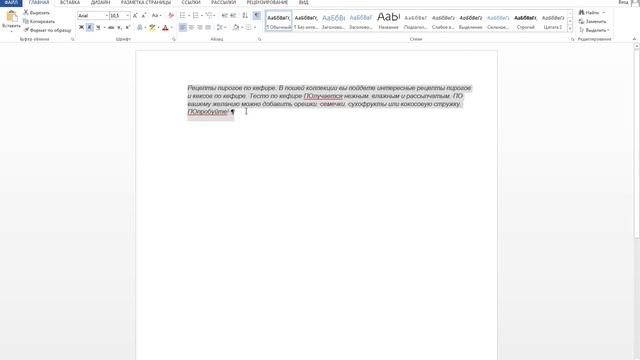Toggle the show paragraph marks button

pyautogui.click(x=257, y=16)
